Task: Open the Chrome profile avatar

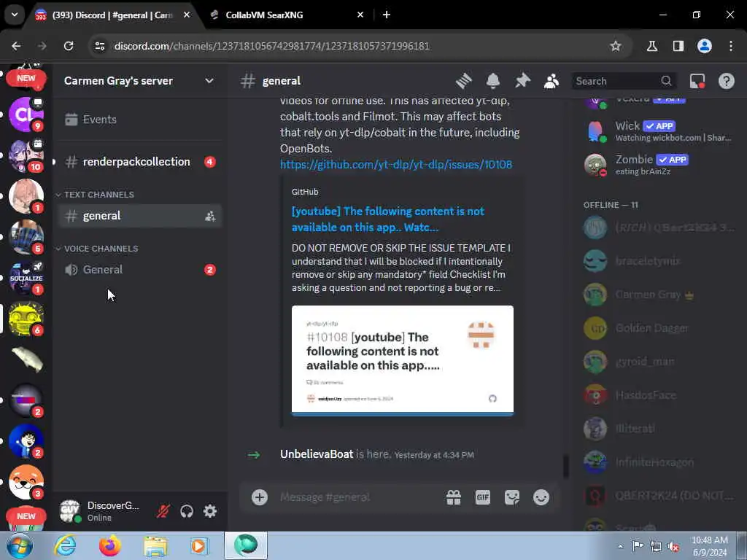Action: [x=704, y=46]
